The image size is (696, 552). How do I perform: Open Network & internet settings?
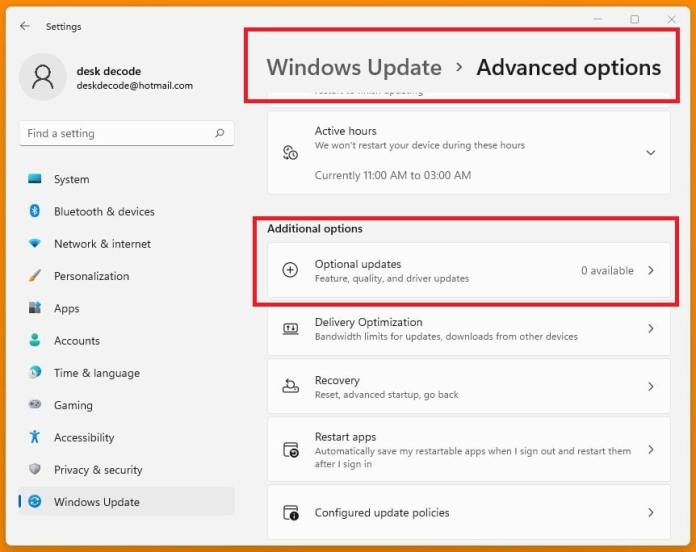[x=127, y=244]
